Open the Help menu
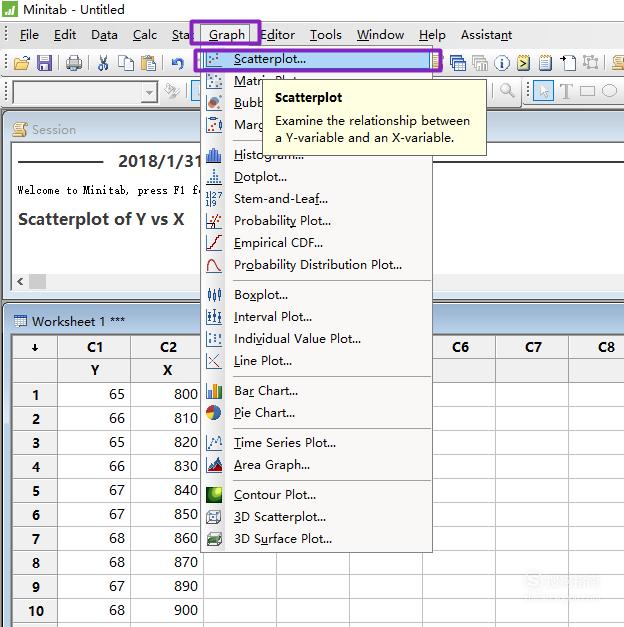The height and width of the screenshot is (627, 624). click(x=432, y=35)
